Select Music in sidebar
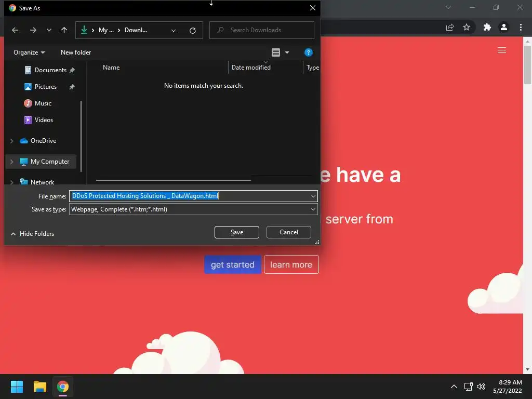The image size is (532, 399). pyautogui.click(x=43, y=103)
